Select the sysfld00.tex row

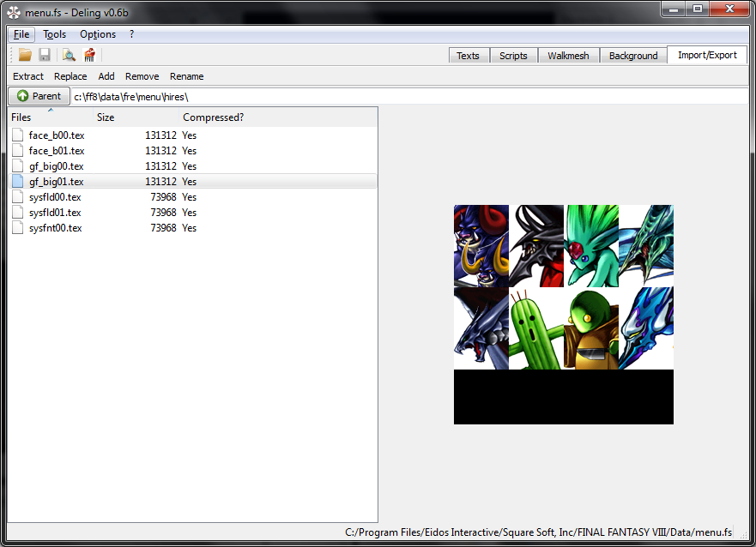pyautogui.click(x=192, y=196)
